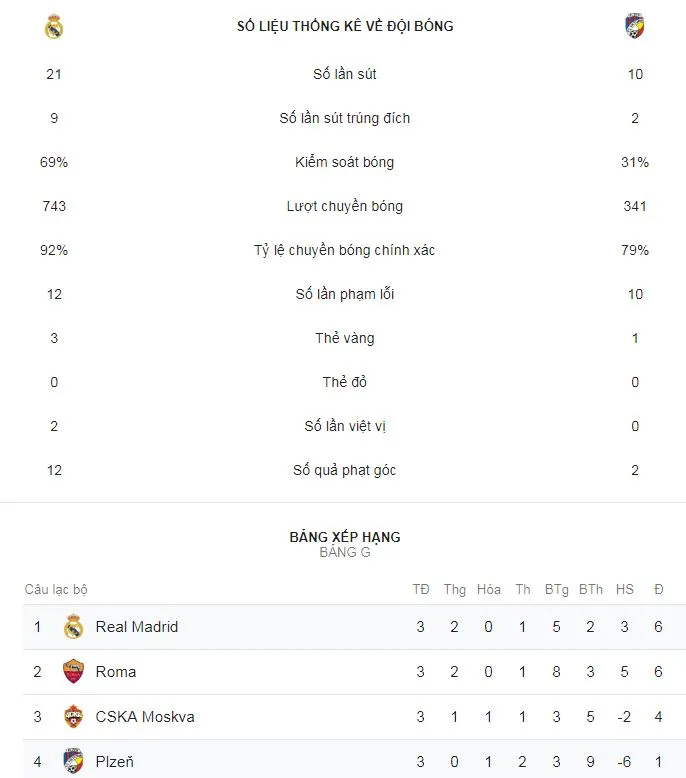Viewport: 686px width, 778px height.
Task: Click the Câu lạc bộ column header
Action: [57, 590]
